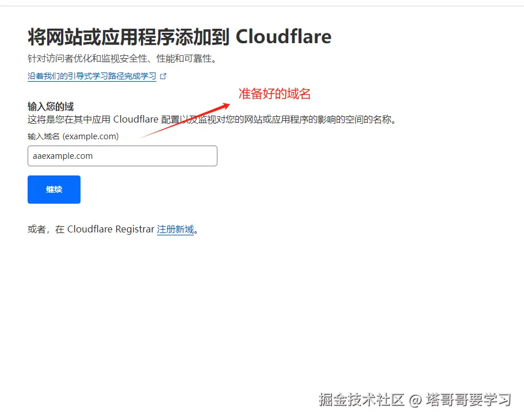This screenshot has height=420, width=524.
Task: Click the 输入您的域 label
Action: 51,106
